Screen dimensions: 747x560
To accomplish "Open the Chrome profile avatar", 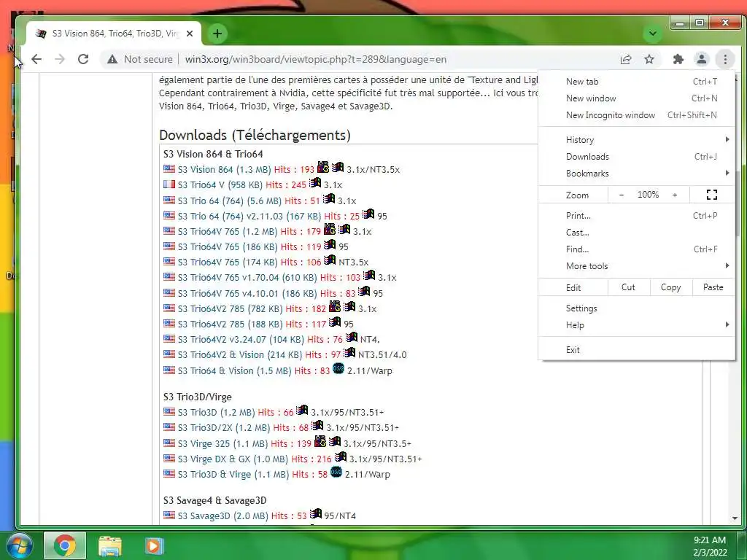I will 701,59.
